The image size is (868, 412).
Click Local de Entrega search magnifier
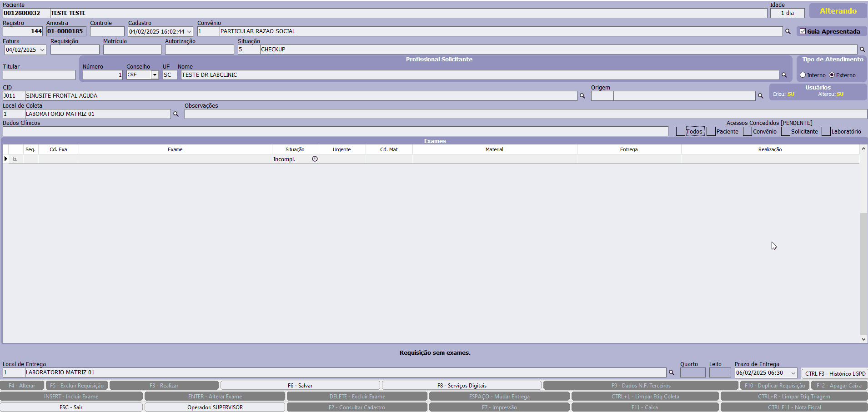pos(671,372)
